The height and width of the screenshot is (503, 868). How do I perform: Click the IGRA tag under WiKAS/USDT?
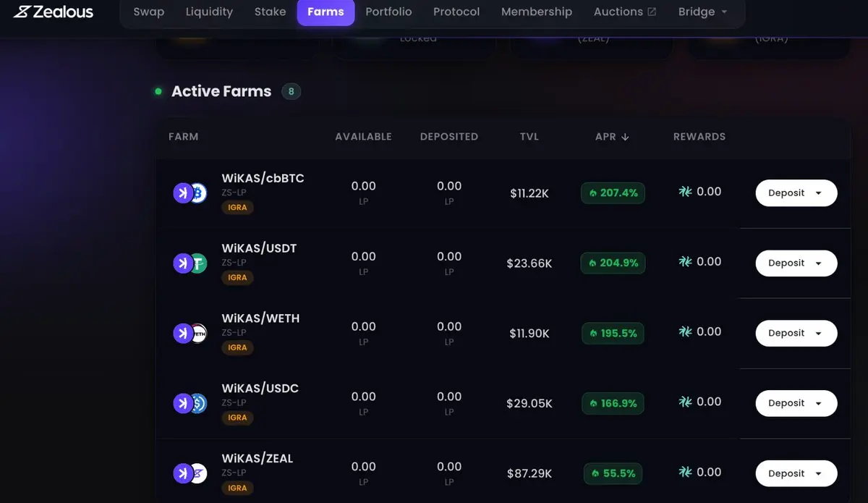(237, 278)
